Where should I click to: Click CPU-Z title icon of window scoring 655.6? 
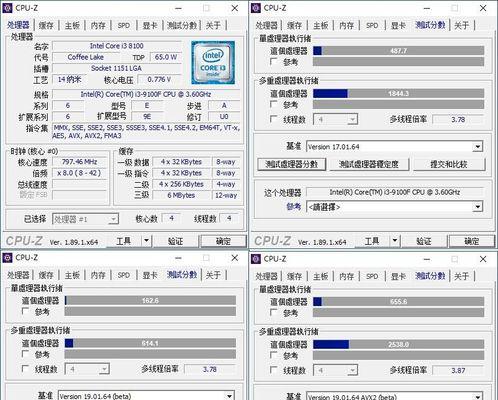point(256,259)
